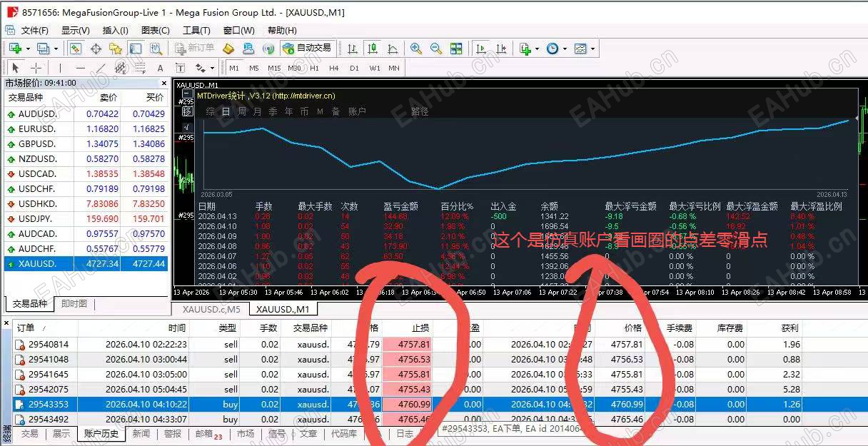Switch to 即时图 tab in Market Watch
This screenshot has width=868, height=446.
(x=74, y=303)
